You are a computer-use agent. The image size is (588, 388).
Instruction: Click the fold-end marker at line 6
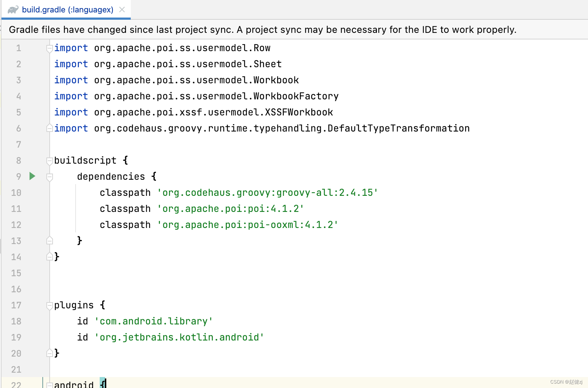(50, 128)
